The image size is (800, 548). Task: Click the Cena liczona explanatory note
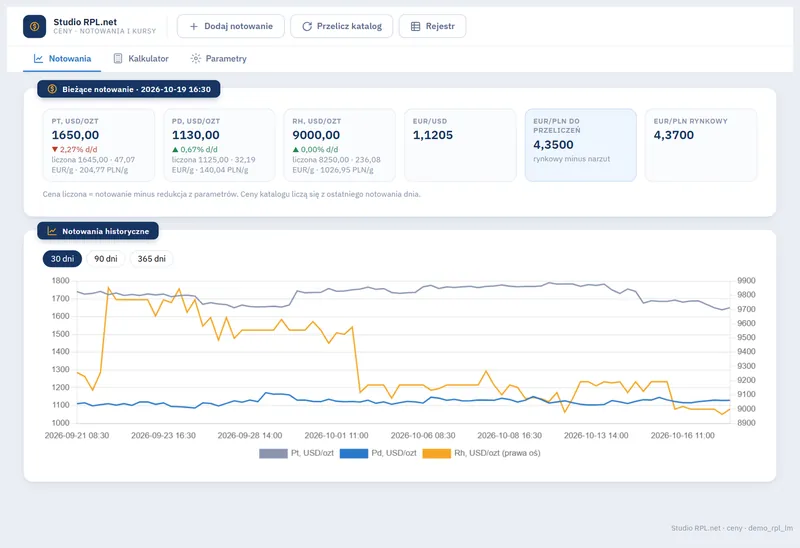232,194
